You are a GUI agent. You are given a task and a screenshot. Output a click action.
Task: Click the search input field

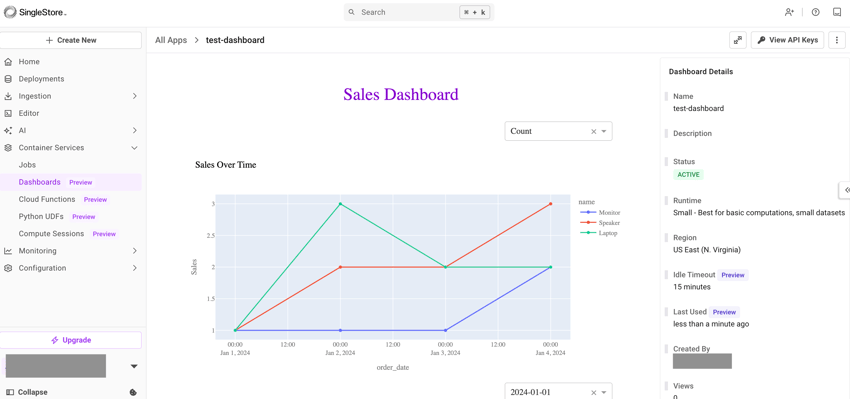coord(418,12)
